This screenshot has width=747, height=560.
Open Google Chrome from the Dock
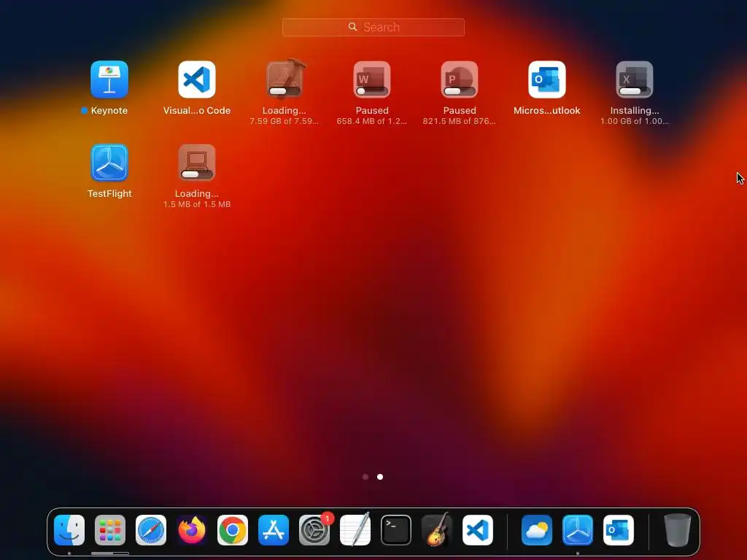pos(233,530)
